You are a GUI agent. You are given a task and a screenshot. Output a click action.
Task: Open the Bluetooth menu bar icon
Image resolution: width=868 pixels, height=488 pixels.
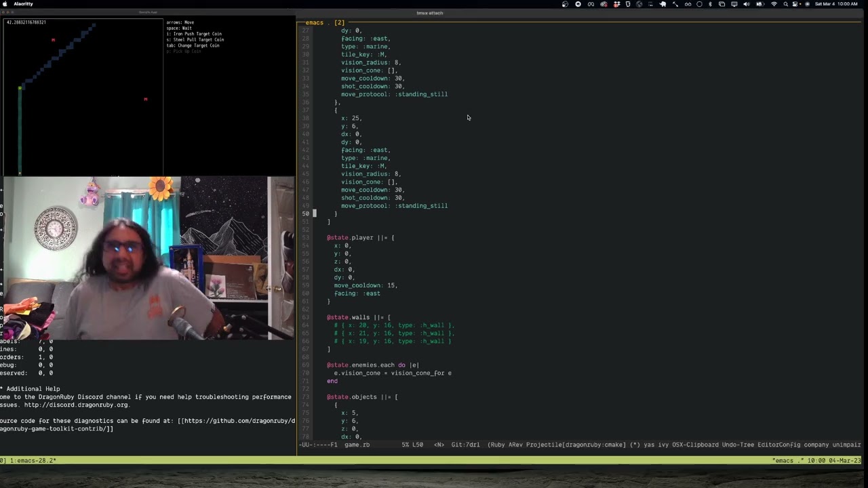tap(710, 4)
